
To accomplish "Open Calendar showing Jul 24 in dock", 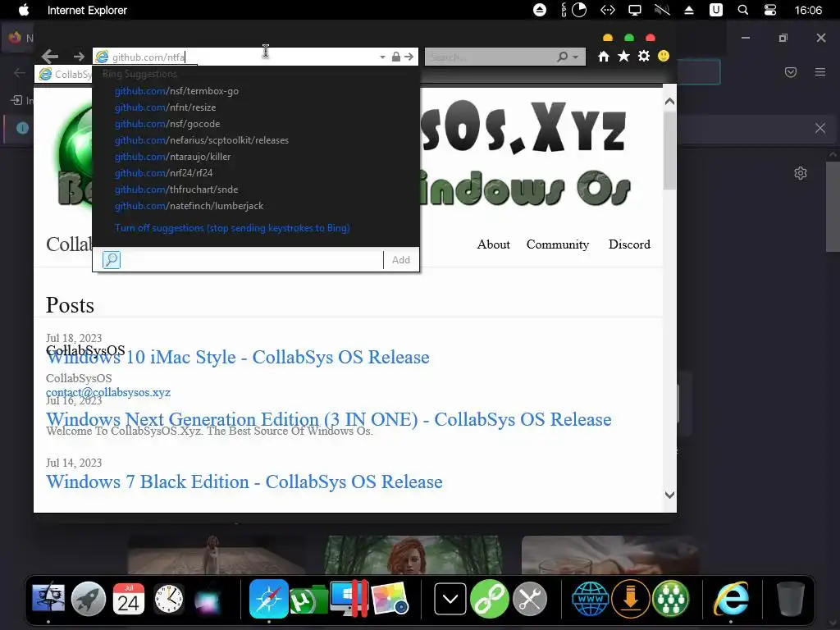I will coord(129,598).
